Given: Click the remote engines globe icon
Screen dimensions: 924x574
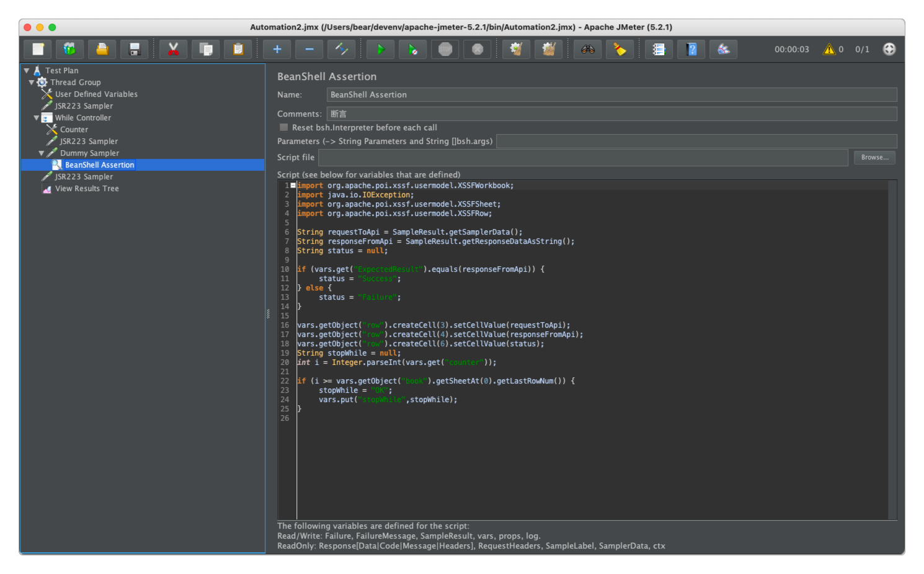Looking at the screenshot, I should click(x=889, y=49).
